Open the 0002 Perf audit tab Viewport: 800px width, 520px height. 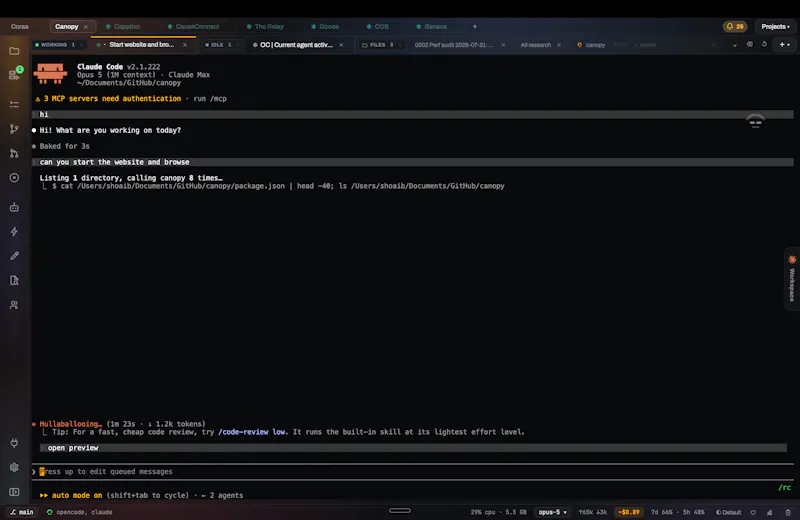pyautogui.click(x=454, y=45)
